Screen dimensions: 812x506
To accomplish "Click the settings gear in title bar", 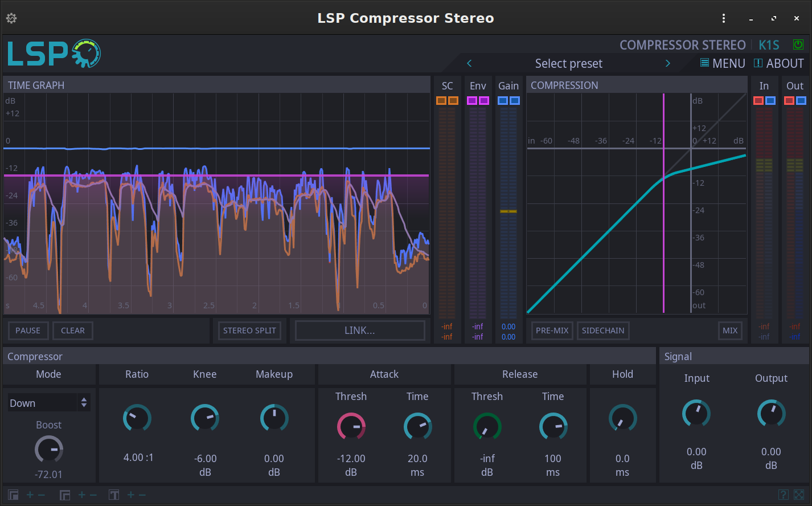I will (x=11, y=18).
